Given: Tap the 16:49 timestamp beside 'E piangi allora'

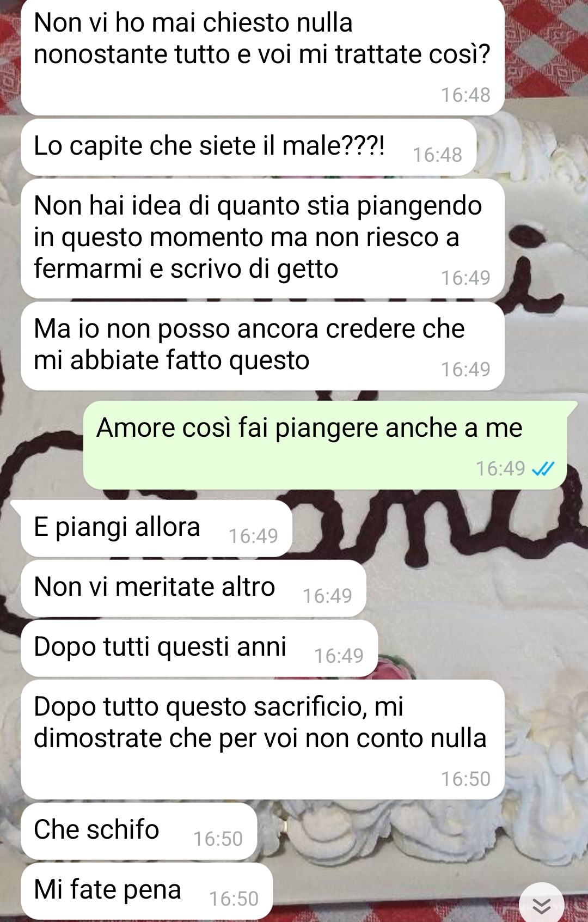Looking at the screenshot, I should pyautogui.click(x=253, y=536).
